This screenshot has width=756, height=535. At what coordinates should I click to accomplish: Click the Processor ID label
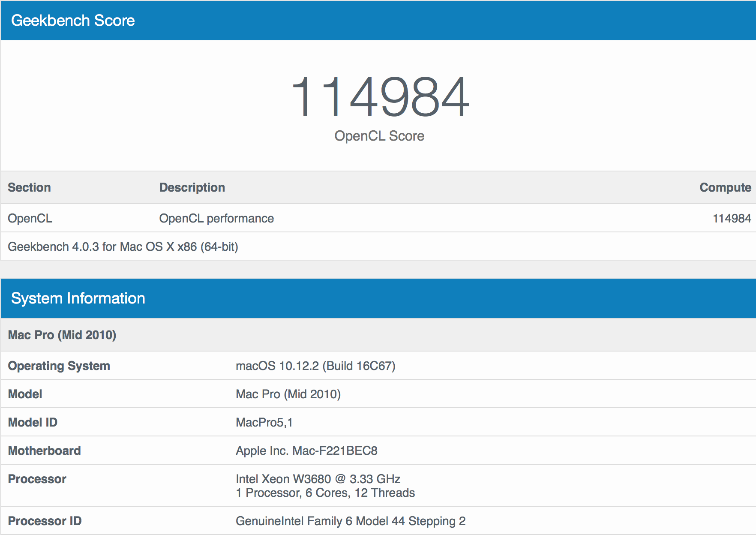point(45,521)
